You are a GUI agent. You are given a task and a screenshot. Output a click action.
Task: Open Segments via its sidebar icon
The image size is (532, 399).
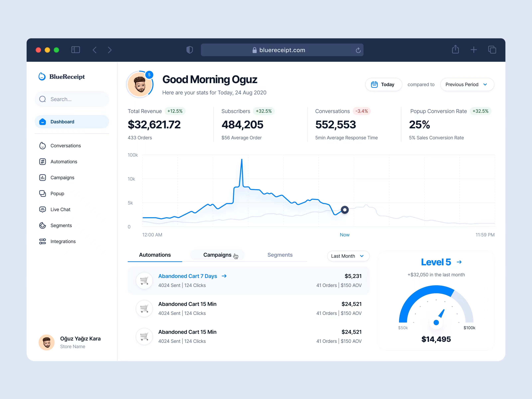pyautogui.click(x=43, y=226)
